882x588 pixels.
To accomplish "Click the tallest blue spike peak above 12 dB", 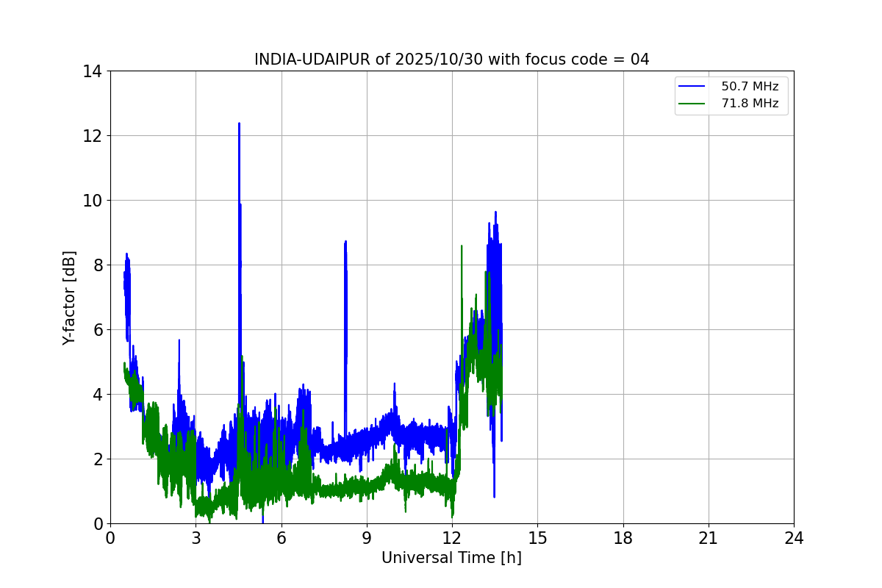I will pos(239,123).
